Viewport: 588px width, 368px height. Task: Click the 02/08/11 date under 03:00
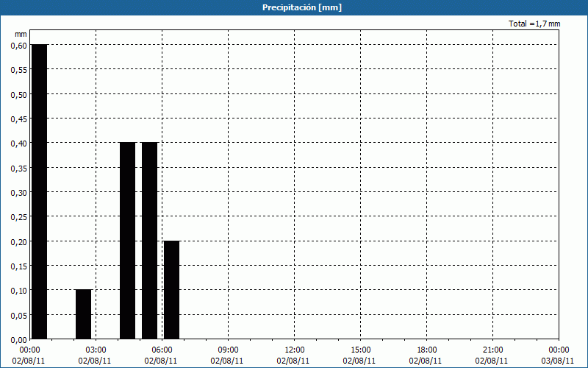coord(95,361)
